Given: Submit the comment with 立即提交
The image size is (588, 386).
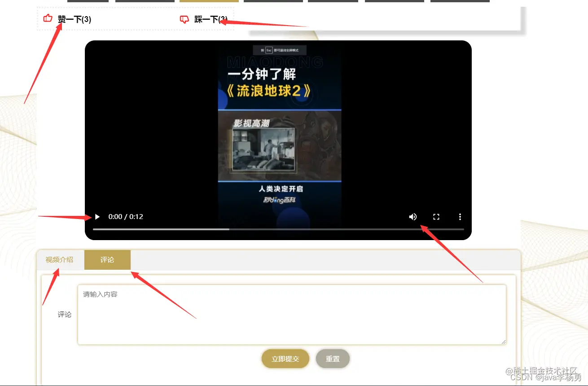Looking at the screenshot, I should (285, 359).
